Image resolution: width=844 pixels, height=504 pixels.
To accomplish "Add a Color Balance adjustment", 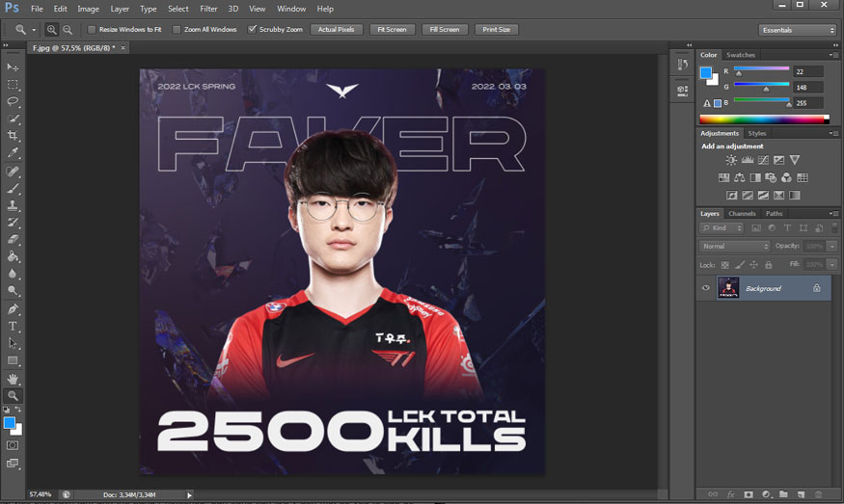I will click(740, 177).
